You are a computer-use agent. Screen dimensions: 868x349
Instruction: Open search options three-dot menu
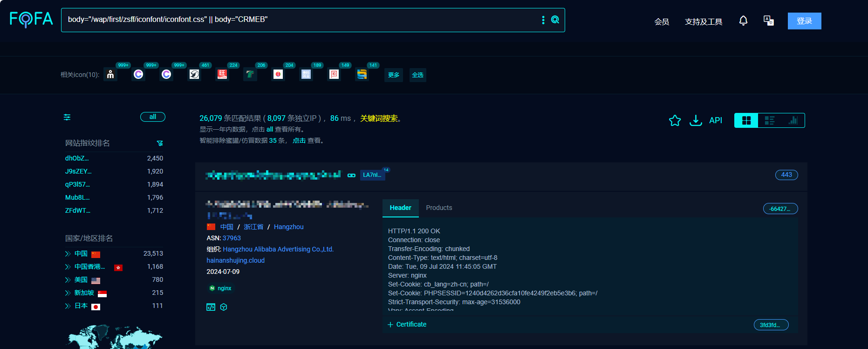(x=543, y=20)
